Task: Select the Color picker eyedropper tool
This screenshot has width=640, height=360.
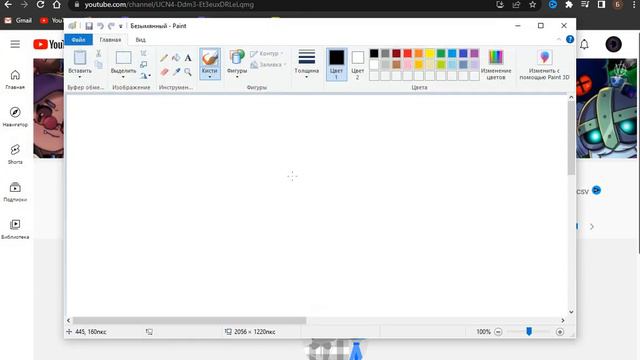Action: click(176, 72)
